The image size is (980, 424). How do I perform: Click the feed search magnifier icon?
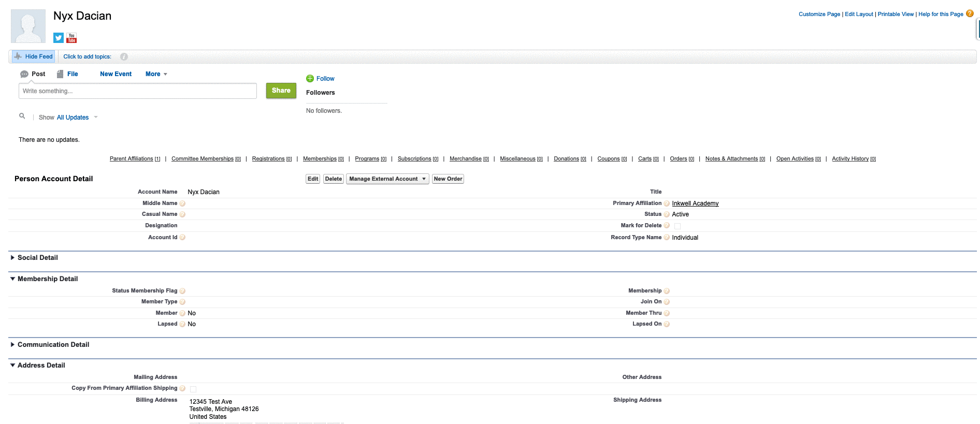pyautogui.click(x=22, y=116)
